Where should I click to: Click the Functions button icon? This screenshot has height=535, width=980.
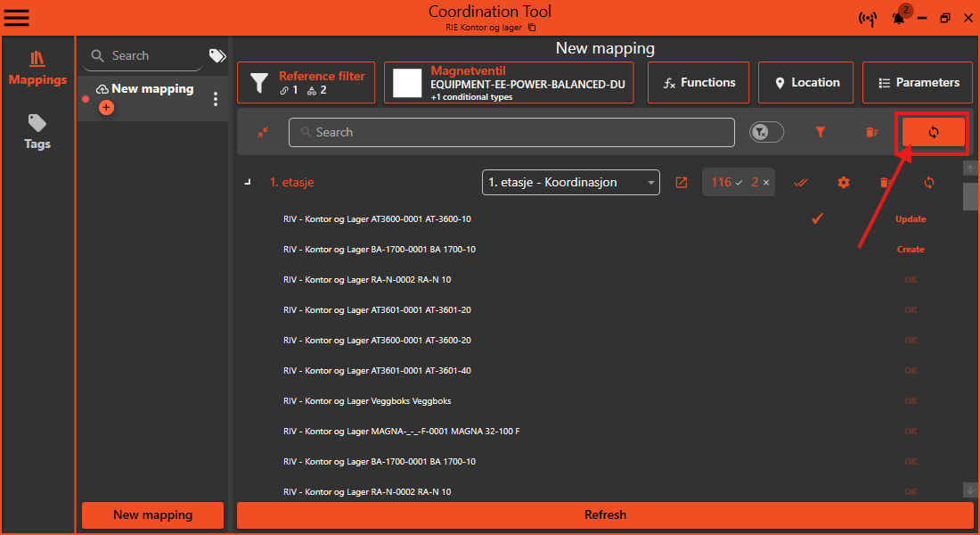(x=670, y=82)
